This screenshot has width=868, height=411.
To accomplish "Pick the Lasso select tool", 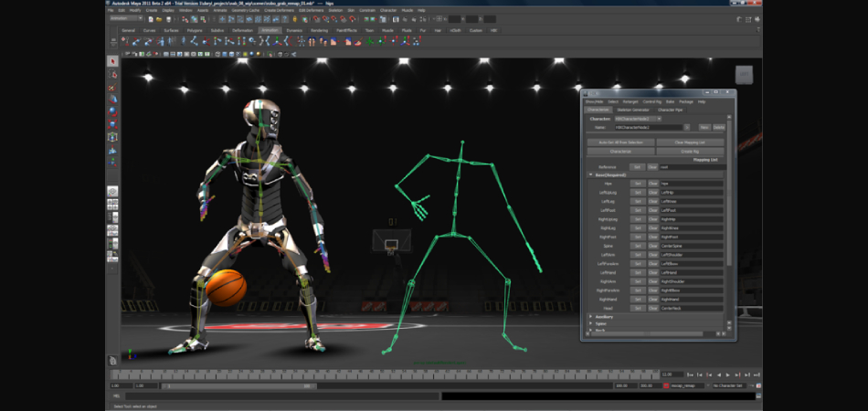I will pyautogui.click(x=113, y=74).
